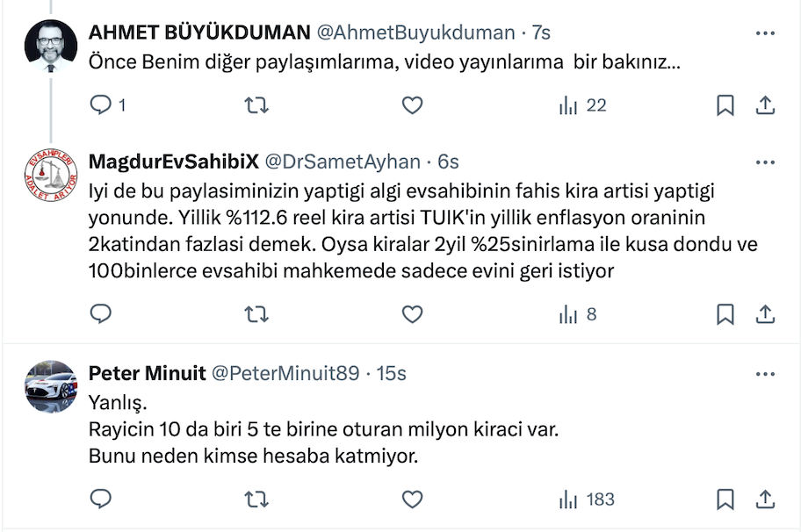Bookmark Peter Minuit's tweet
Viewport: 808px width, 532px height.
point(725,500)
